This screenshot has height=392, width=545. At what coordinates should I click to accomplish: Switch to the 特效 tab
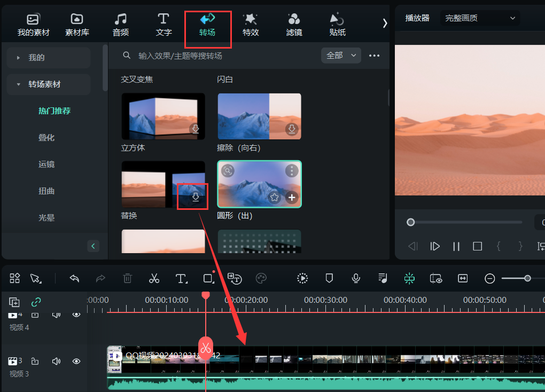point(251,25)
